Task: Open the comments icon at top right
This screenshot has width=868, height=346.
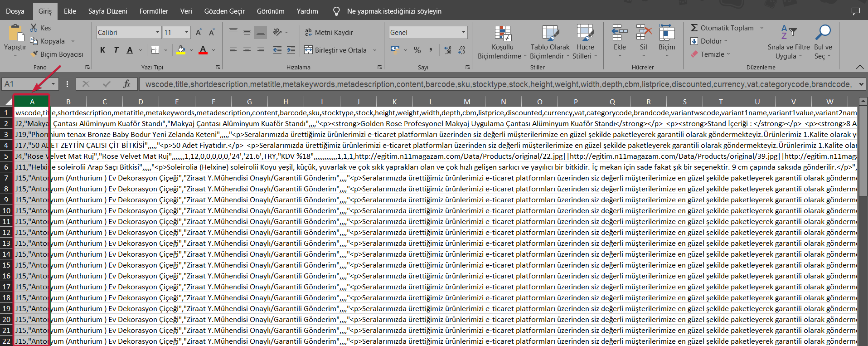Action: [856, 11]
